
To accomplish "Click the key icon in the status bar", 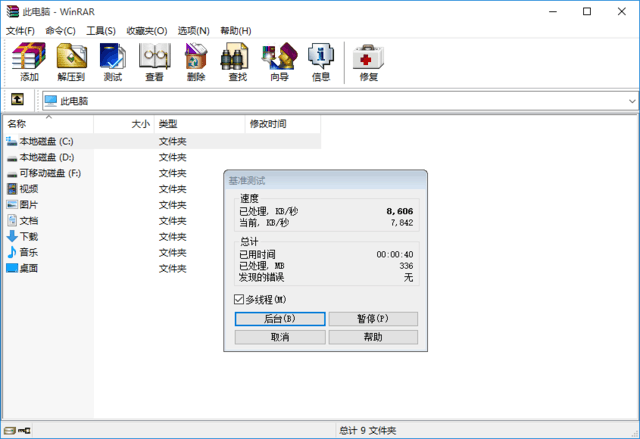I will click(x=24, y=430).
